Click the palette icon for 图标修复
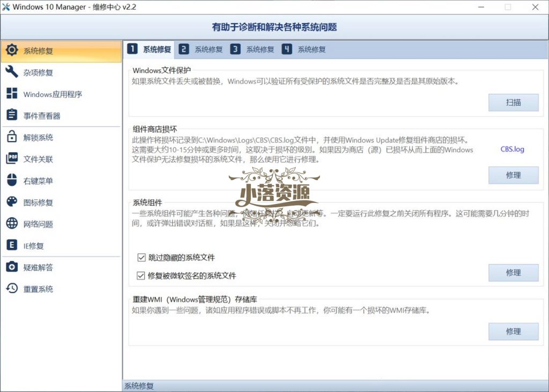Image resolution: width=549 pixels, height=392 pixels. tap(12, 201)
